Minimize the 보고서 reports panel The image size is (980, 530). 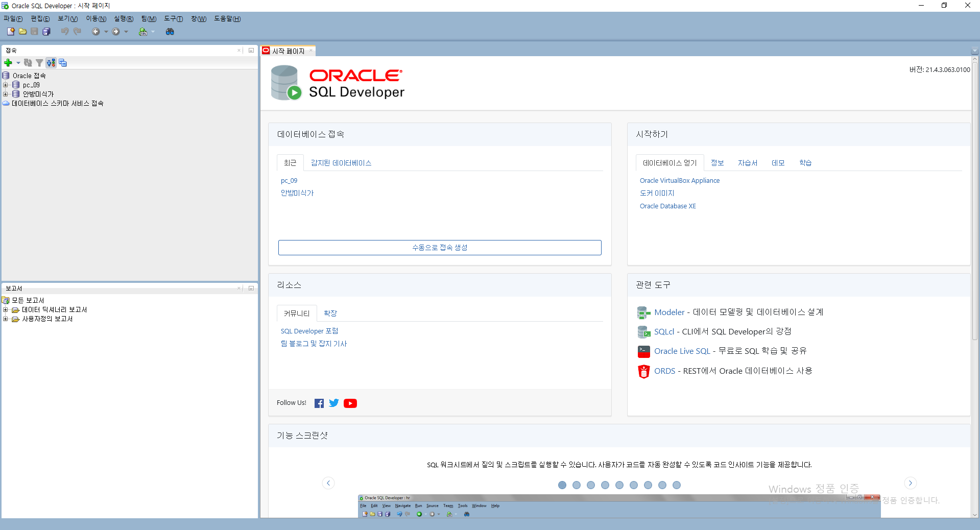[251, 288]
